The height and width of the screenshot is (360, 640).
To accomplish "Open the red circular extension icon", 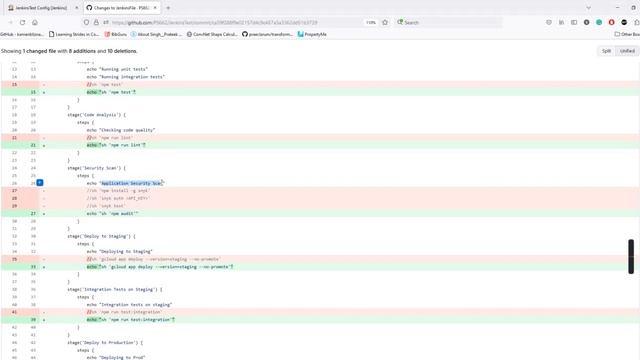I will click(611, 22).
